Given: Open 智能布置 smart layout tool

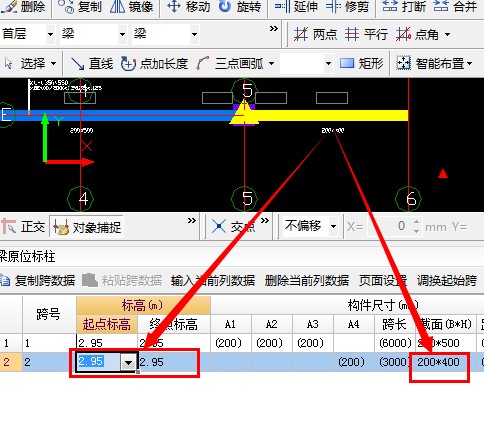Looking at the screenshot, I should coord(434,63).
